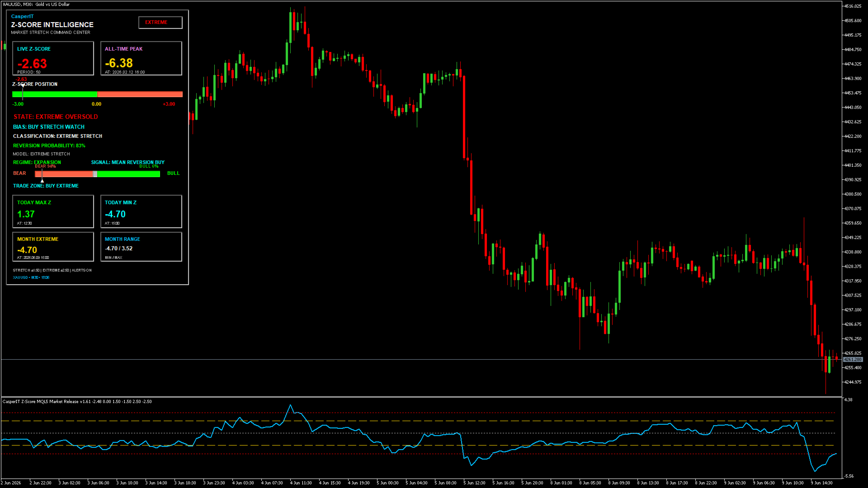Click the current price tag 4261.280
Image resolution: width=868 pixels, height=488 pixels.
853,360
